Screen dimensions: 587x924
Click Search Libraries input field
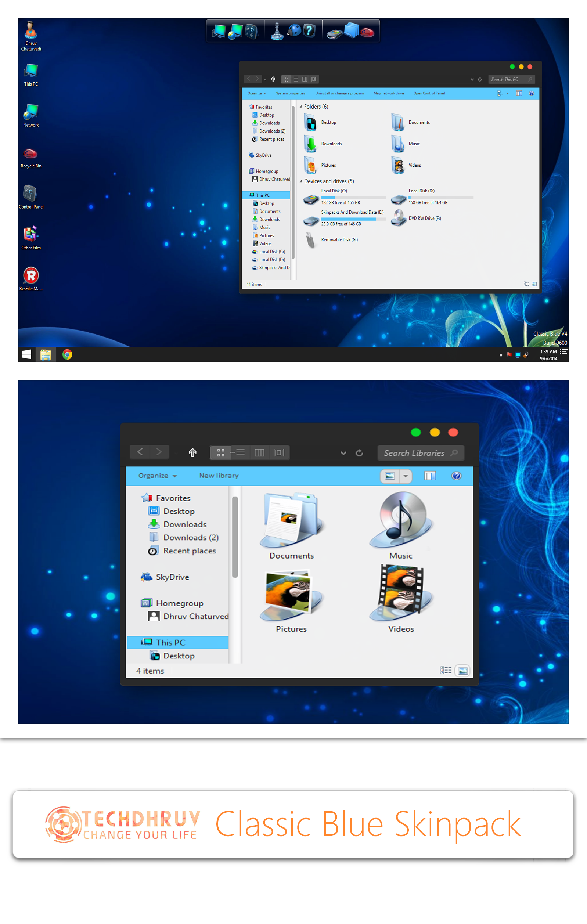pyautogui.click(x=421, y=453)
